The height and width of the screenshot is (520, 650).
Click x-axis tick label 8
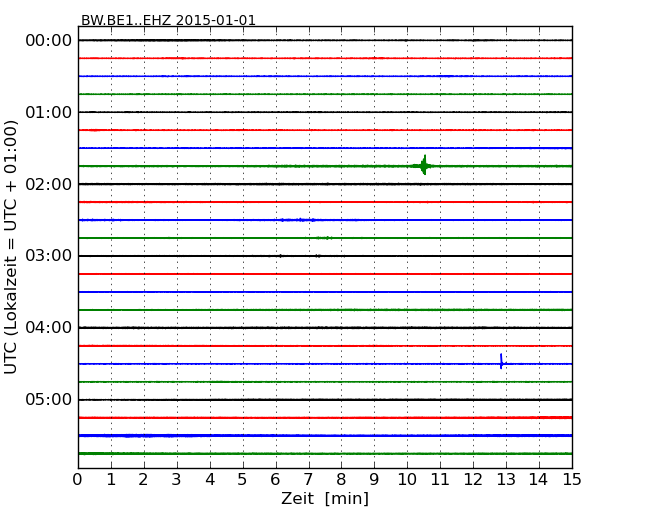tap(341, 480)
